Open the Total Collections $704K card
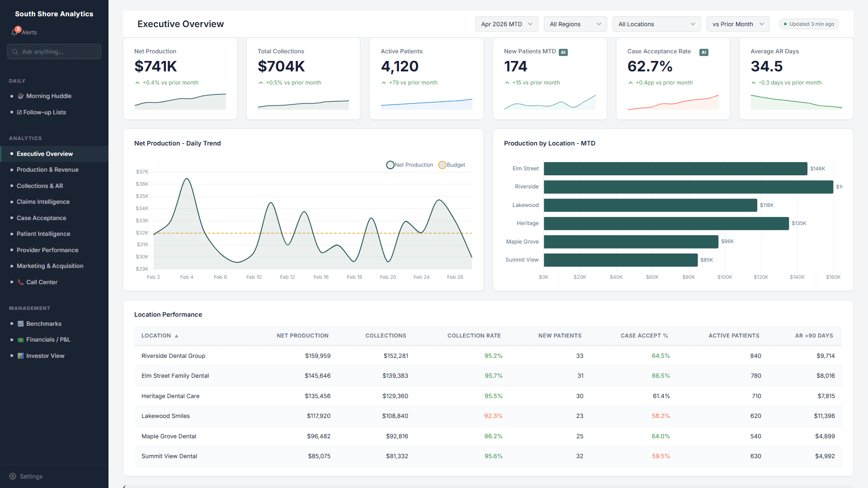Screen dimensions: 868x488 (x=303, y=79)
